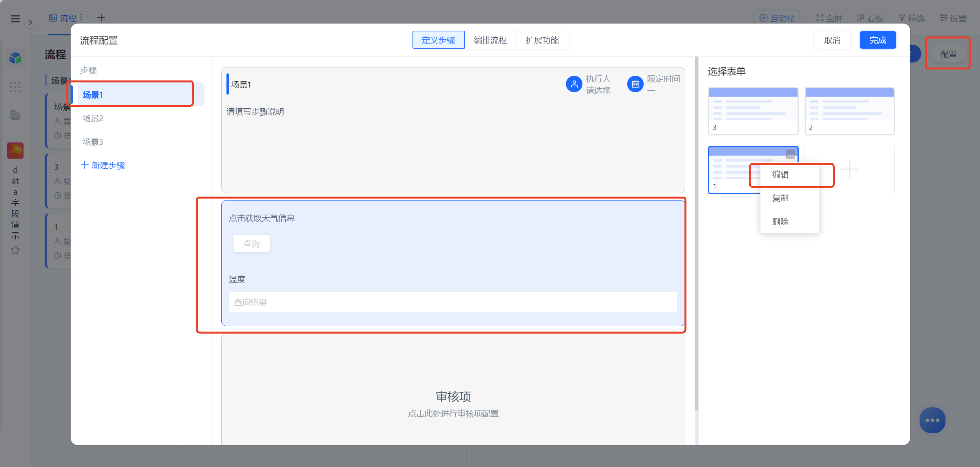980x467 pixels.
Task: Expand the sidebar chevron arrow
Action: (x=30, y=22)
